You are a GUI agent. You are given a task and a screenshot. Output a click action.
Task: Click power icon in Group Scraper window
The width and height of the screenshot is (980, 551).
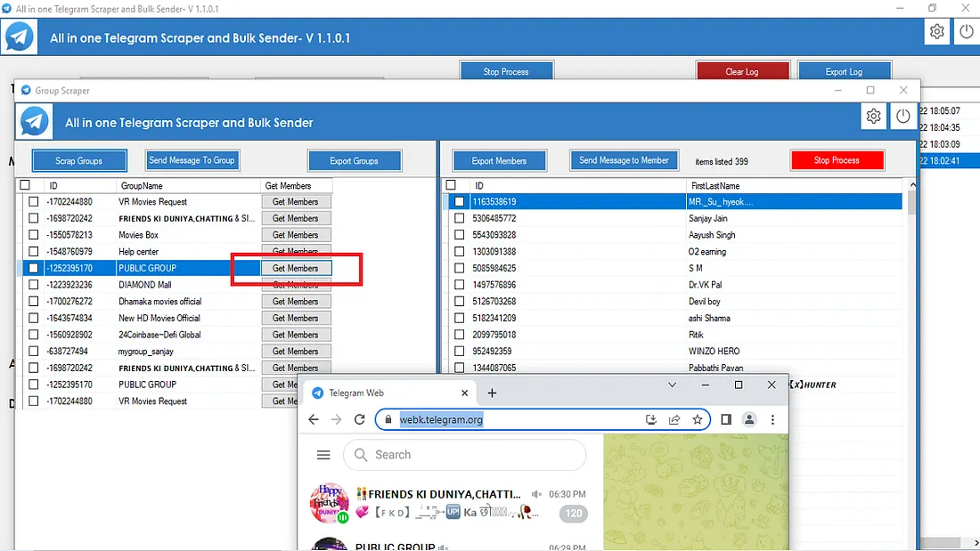click(903, 117)
